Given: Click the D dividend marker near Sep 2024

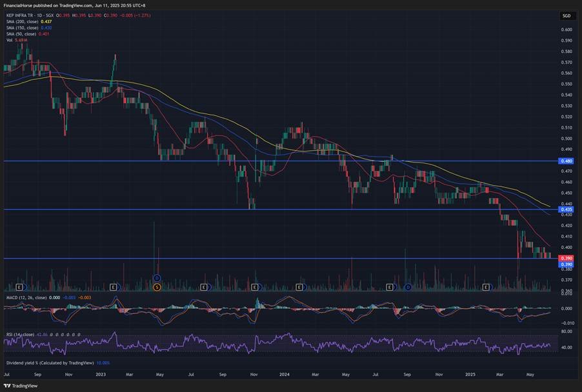Looking at the screenshot, I should point(408,287).
